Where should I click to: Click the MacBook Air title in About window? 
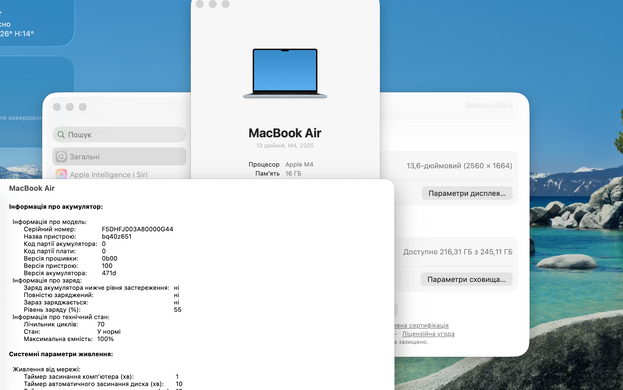285,133
